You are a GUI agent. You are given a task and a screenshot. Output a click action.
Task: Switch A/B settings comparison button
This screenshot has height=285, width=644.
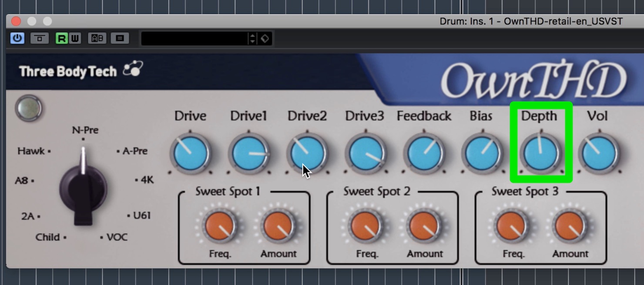pos(97,38)
